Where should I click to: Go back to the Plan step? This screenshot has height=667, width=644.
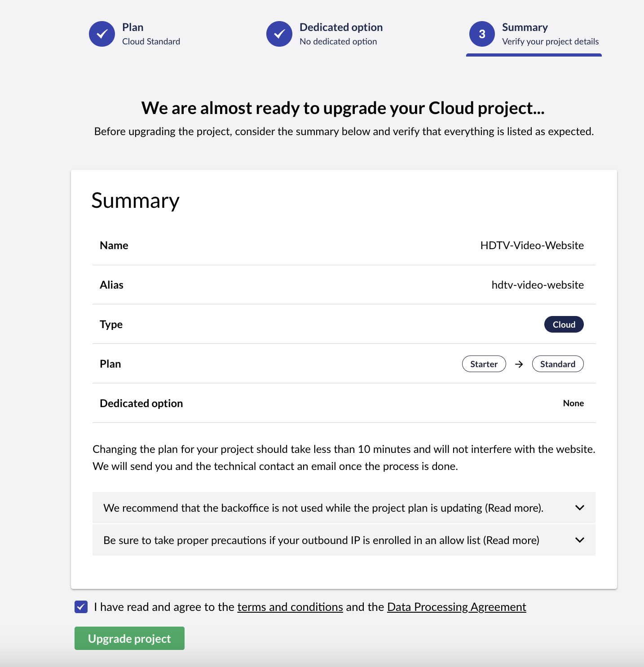(x=135, y=34)
